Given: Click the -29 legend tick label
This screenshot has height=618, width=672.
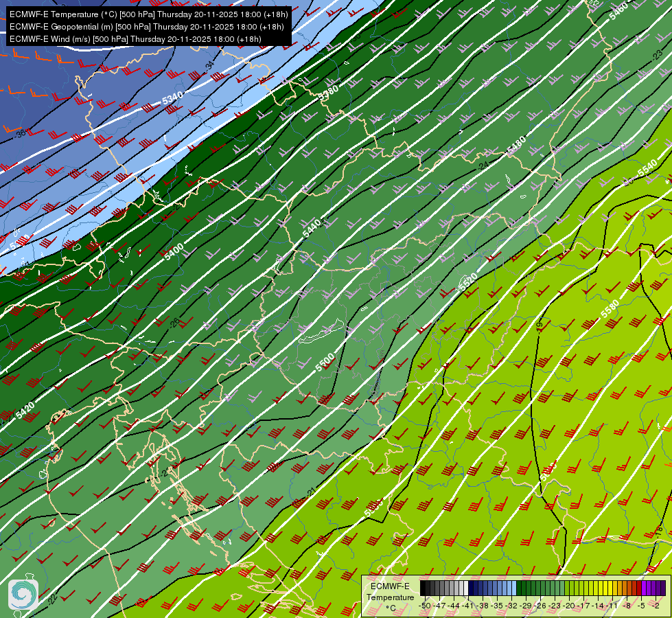Looking at the screenshot, I should [526, 606].
